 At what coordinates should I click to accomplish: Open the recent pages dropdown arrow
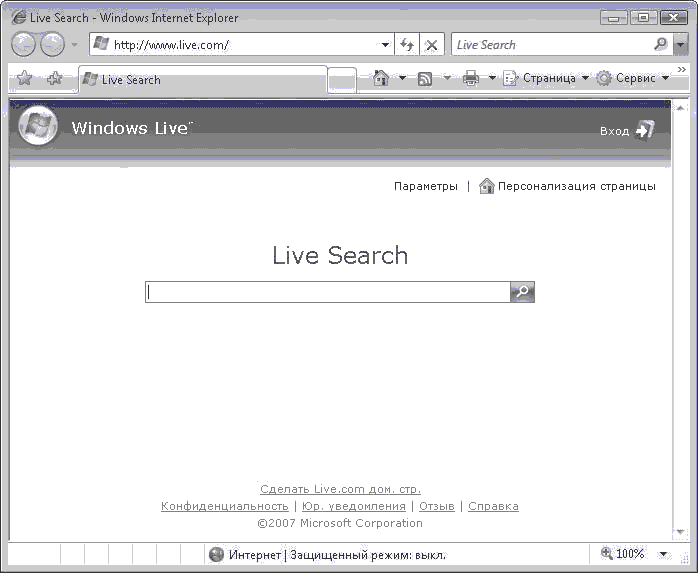[74, 45]
